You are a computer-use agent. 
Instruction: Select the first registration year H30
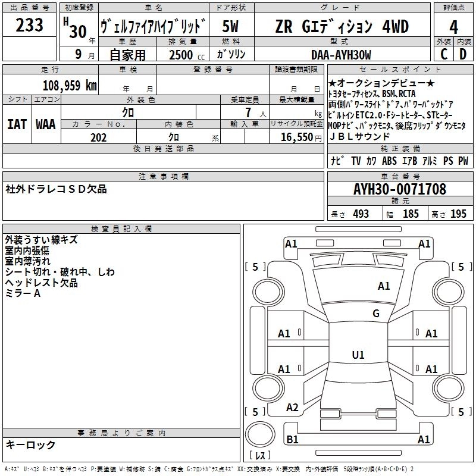tap(75, 28)
